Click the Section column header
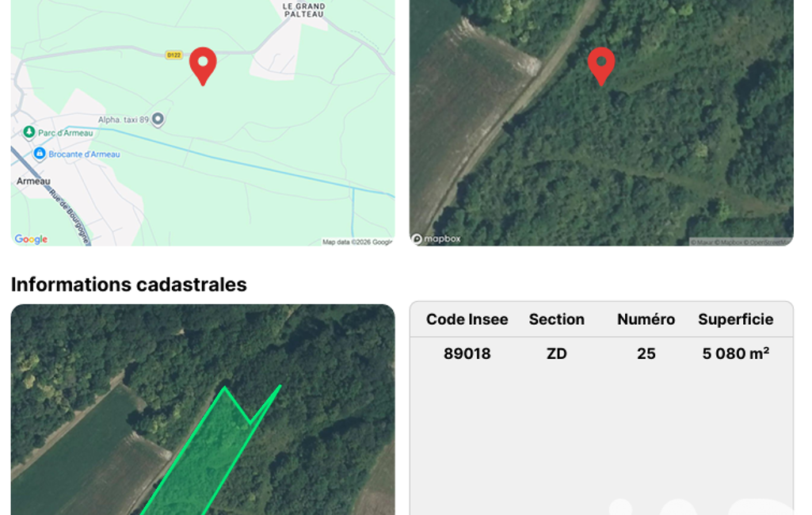 pos(556,319)
